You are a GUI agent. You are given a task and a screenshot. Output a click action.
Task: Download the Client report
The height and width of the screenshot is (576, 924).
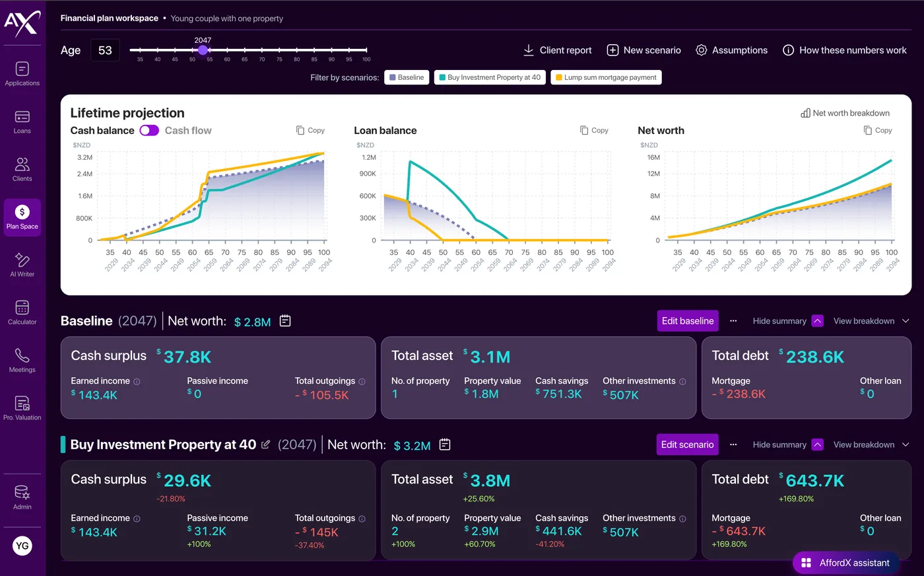point(558,50)
